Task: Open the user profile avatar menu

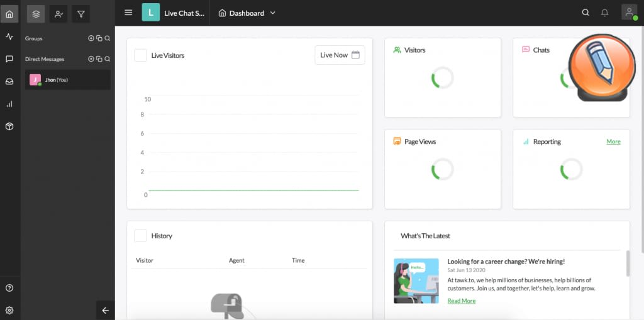Action: 629,13
